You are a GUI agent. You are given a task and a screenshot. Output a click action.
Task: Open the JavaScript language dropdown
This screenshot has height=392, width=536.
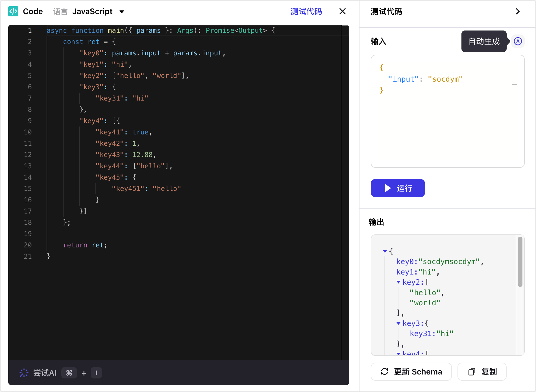pos(98,12)
